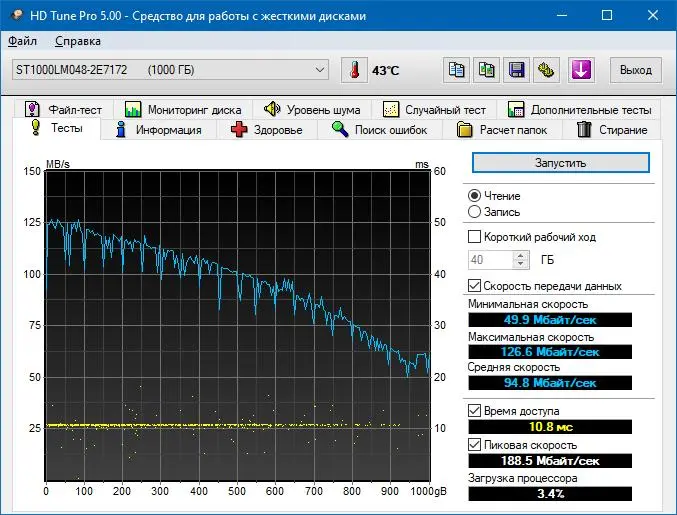Switch to the Поиск ошибок tab
This screenshot has width=677, height=515.
tap(380, 130)
